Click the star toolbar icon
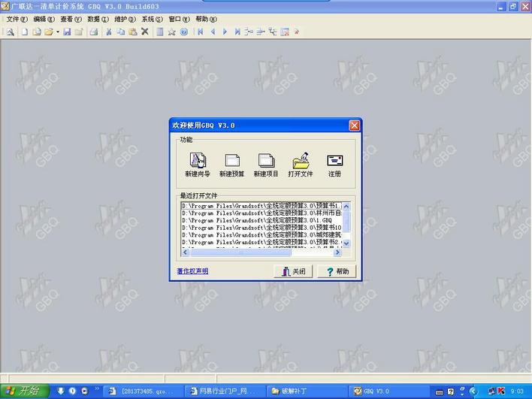This screenshot has width=532, height=399. coord(171,32)
